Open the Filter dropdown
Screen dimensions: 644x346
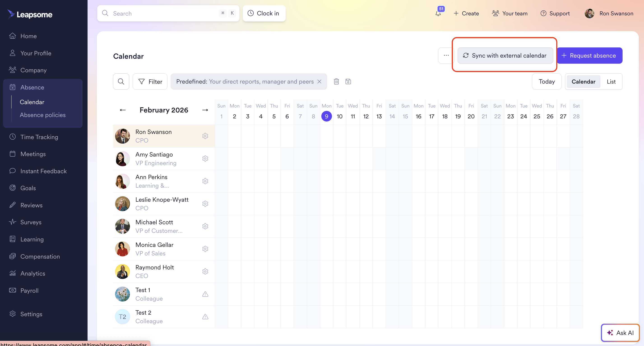pos(150,82)
